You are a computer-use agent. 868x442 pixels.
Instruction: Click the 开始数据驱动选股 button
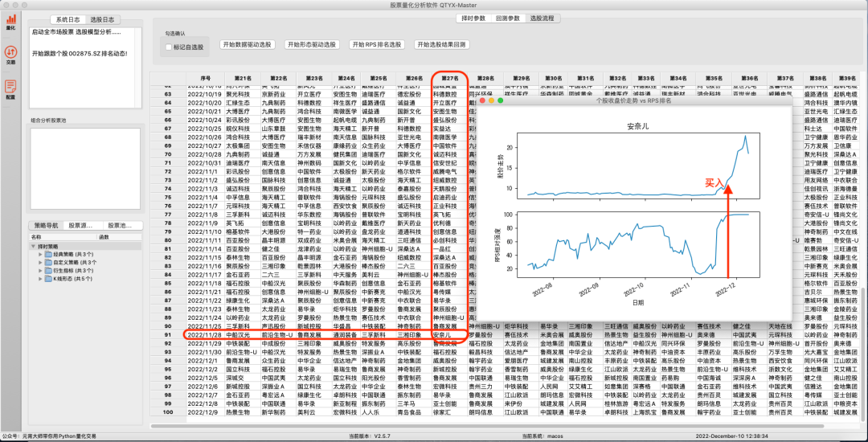pyautogui.click(x=248, y=45)
